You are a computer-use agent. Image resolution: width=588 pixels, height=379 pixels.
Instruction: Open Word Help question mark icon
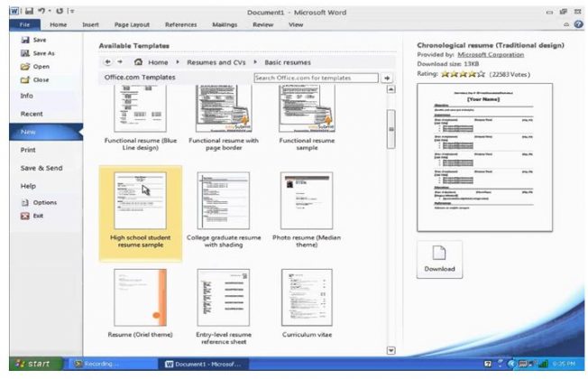[x=579, y=24]
